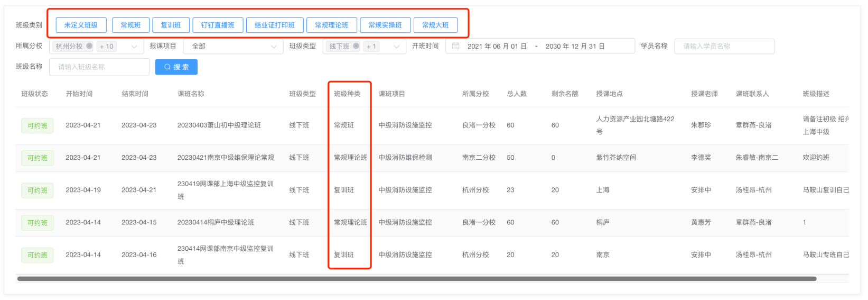868x300 pixels.
Task: Click the calendar icon in date range
Action: click(455, 46)
